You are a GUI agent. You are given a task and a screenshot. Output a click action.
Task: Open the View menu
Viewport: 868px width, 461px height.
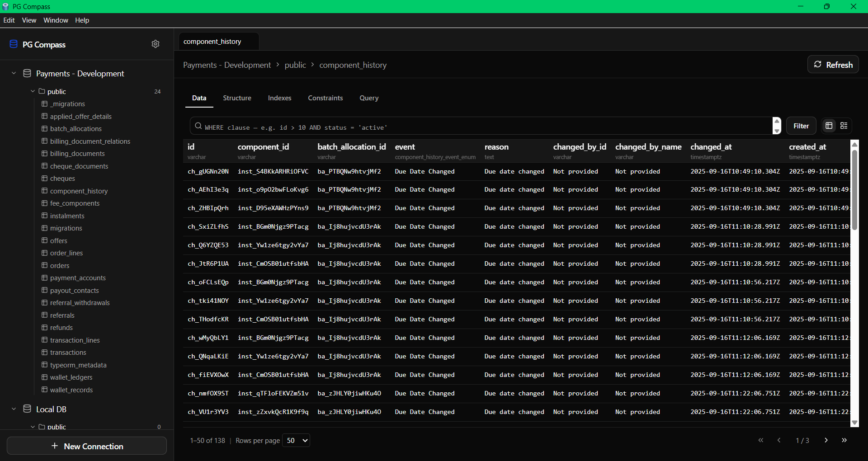(29, 20)
